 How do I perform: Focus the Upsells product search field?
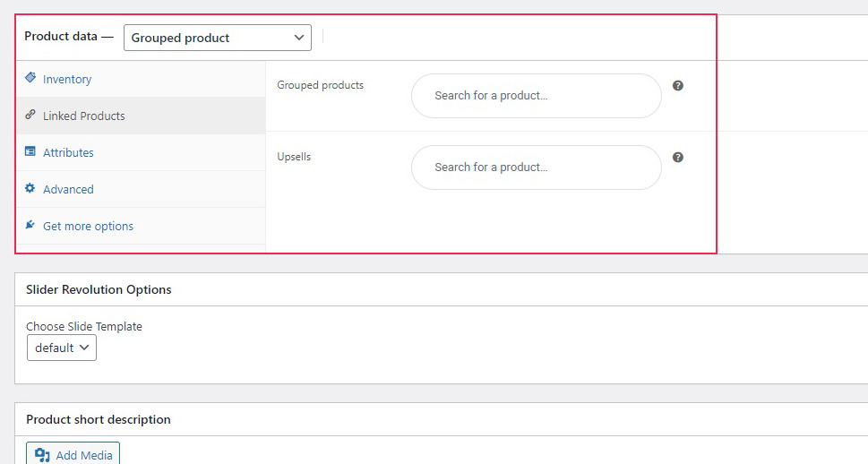537,168
